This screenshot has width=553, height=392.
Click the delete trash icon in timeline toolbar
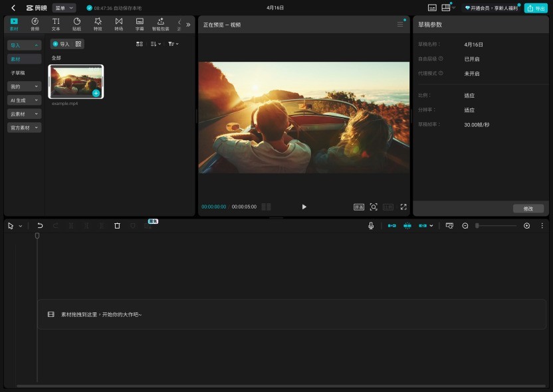click(x=117, y=226)
